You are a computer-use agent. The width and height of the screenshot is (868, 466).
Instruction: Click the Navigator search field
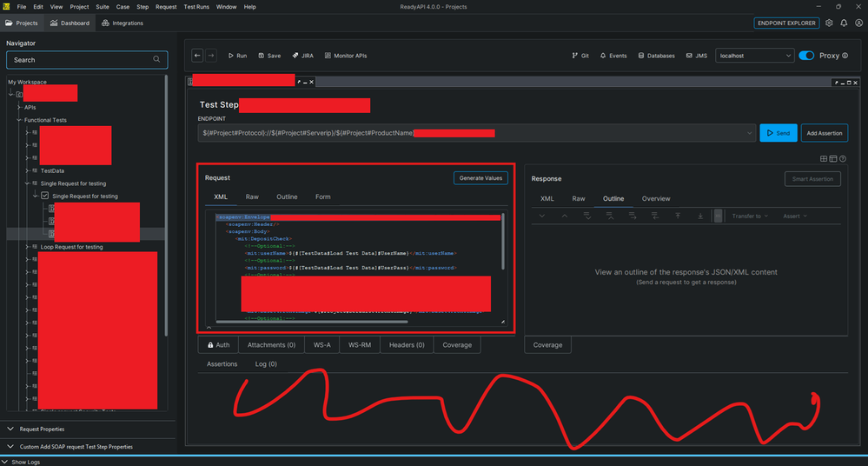point(87,60)
